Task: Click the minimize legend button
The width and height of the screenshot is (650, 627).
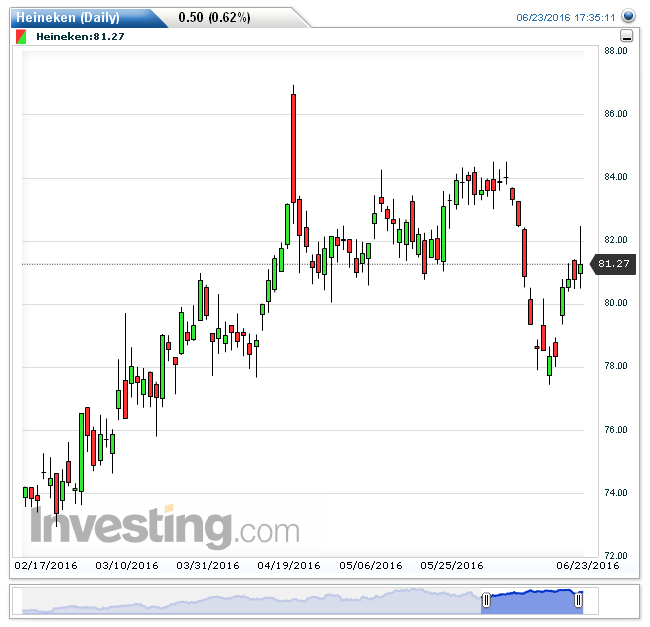Action: pyautogui.click(x=627, y=36)
